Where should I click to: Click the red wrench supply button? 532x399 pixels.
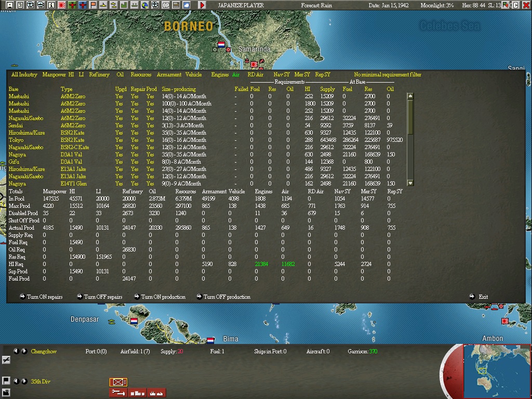(118, 393)
